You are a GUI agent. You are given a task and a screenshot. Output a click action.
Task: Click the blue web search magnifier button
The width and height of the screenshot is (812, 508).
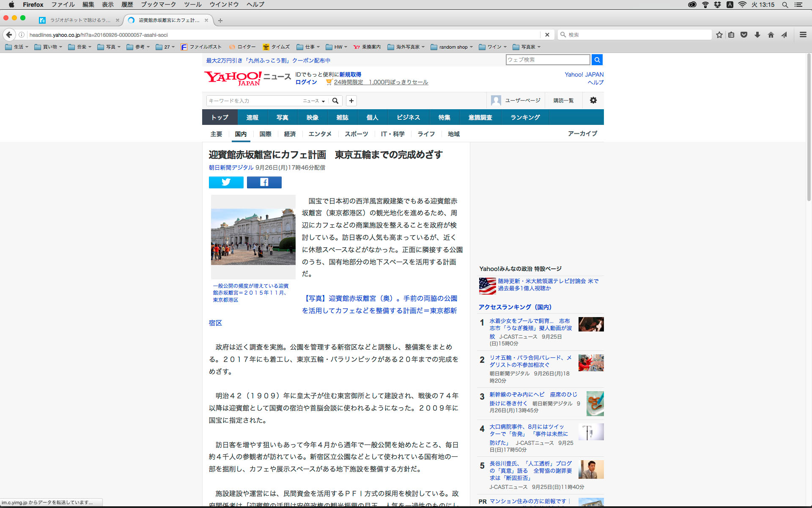[x=597, y=60]
